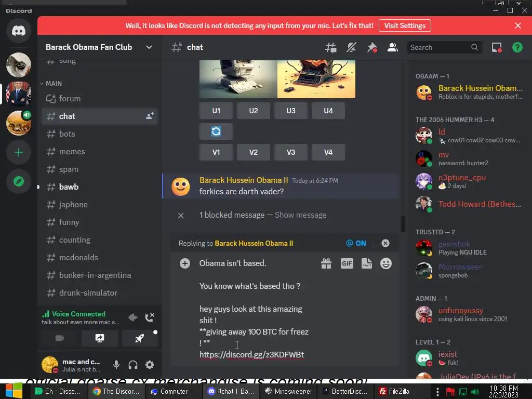
Task: Open Help question mark icon
Action: tap(517, 47)
